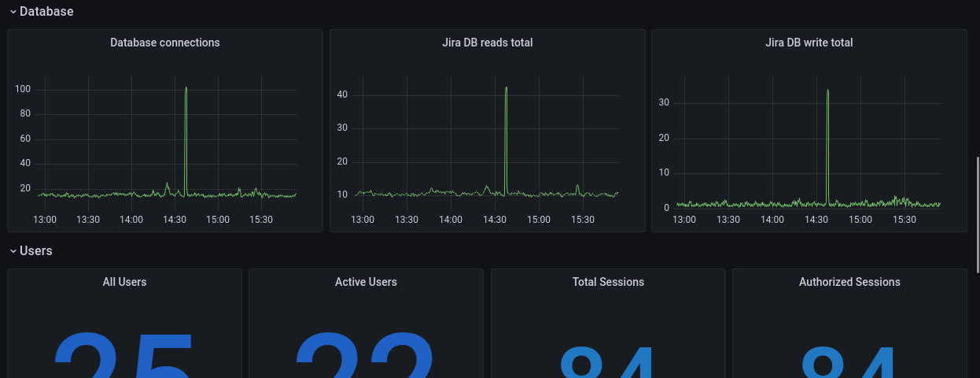The width and height of the screenshot is (980, 378).
Task: Click the Authorized Sessions stat value
Action: 849,362
